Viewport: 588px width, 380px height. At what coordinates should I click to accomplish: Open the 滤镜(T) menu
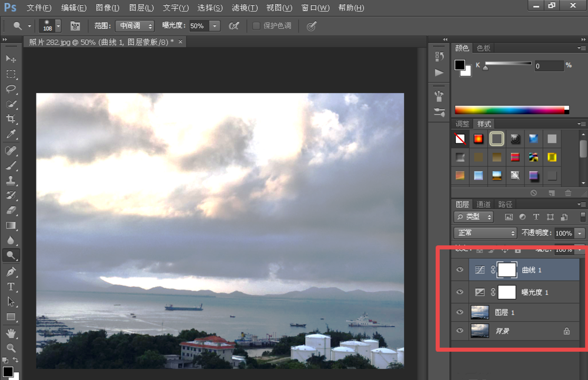[245, 8]
